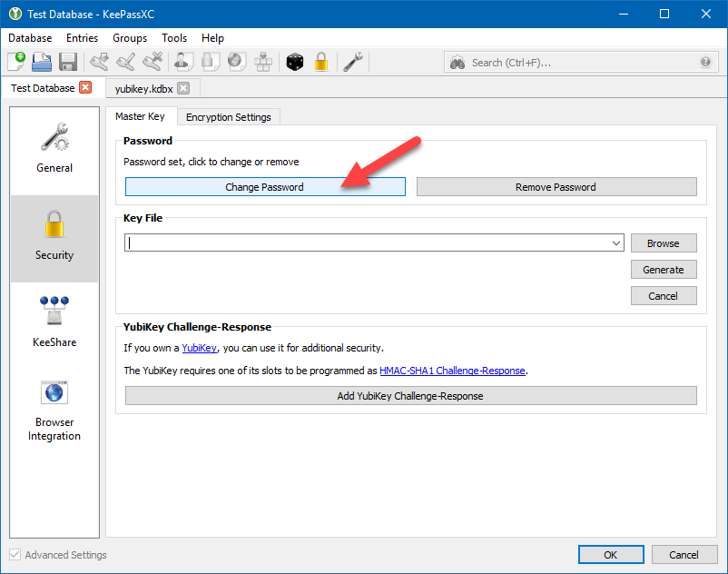Expand the Key File dropdown arrow

click(616, 242)
